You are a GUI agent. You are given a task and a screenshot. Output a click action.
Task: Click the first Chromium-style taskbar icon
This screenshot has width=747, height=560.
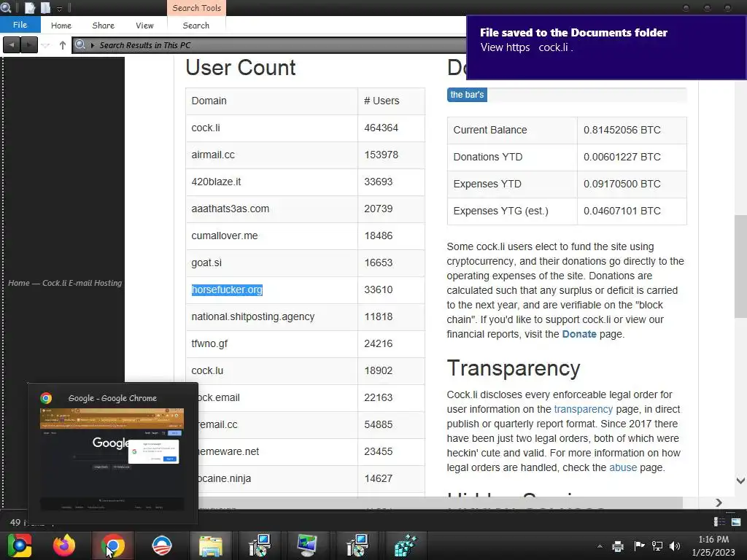click(19, 545)
